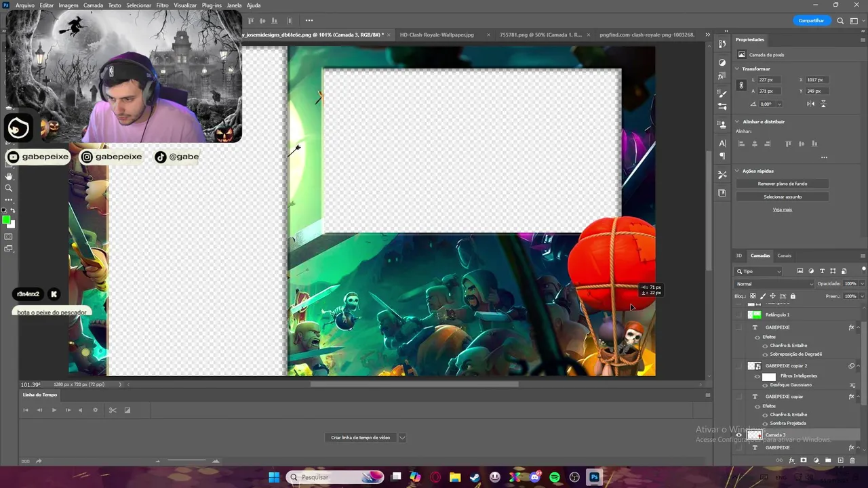Create a new layer icon
Screen dimensions: 868x488
point(840,460)
